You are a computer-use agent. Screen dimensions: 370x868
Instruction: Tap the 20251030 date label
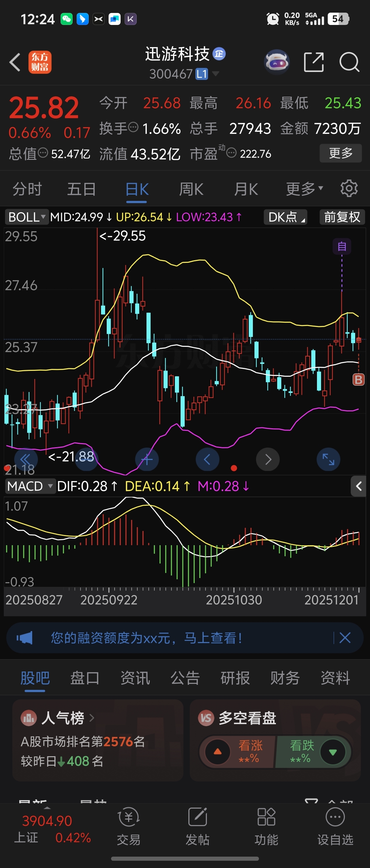click(234, 600)
